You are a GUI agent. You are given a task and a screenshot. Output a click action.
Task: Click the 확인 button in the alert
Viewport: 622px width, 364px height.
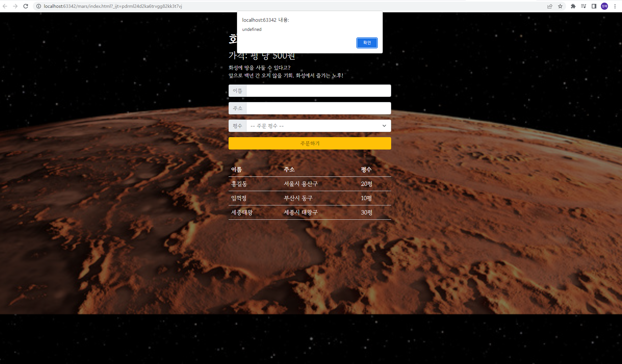tap(367, 43)
